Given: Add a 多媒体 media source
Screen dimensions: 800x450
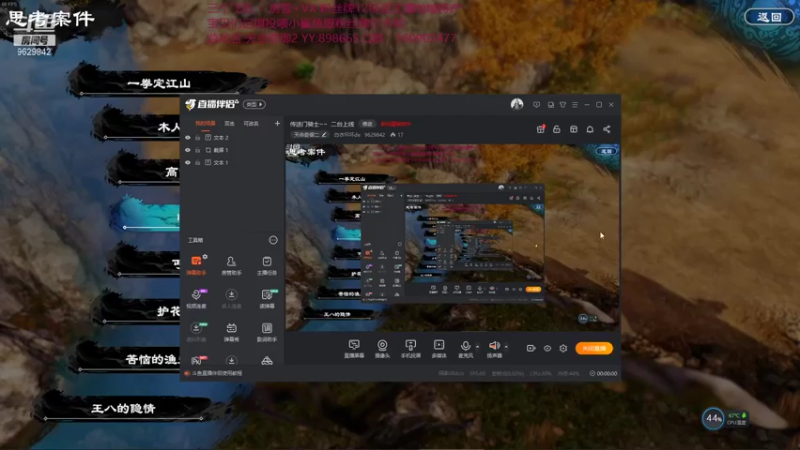Looking at the screenshot, I should 439,348.
